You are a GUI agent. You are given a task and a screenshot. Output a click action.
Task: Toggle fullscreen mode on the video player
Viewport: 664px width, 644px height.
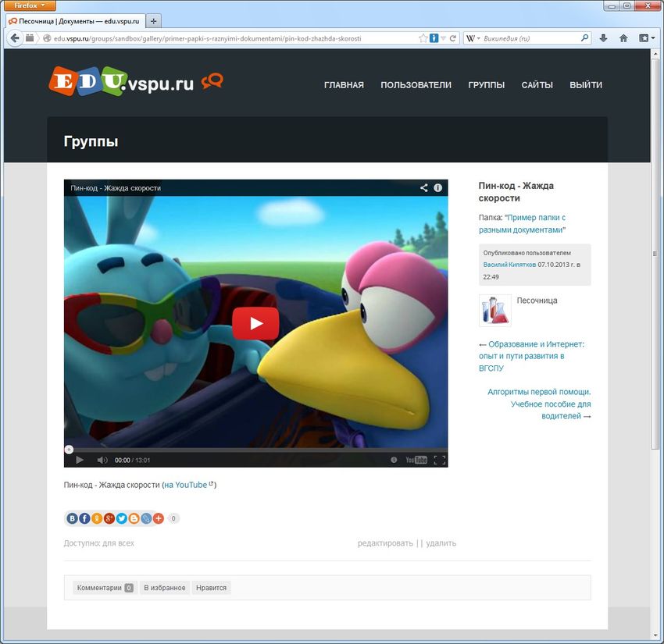pyautogui.click(x=439, y=460)
